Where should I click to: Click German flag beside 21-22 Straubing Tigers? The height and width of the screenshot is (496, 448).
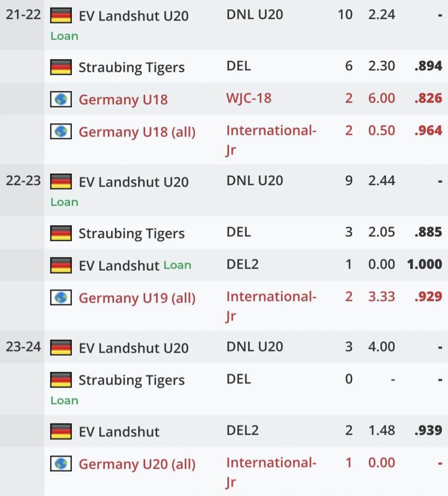61,67
